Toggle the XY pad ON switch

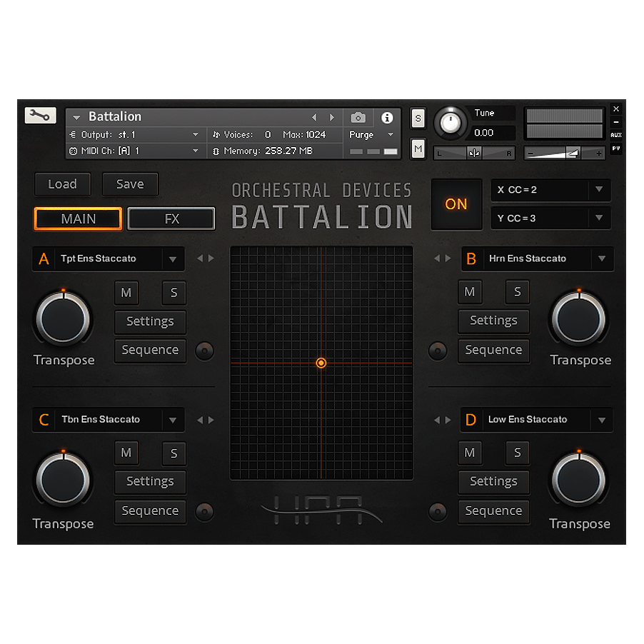[456, 204]
